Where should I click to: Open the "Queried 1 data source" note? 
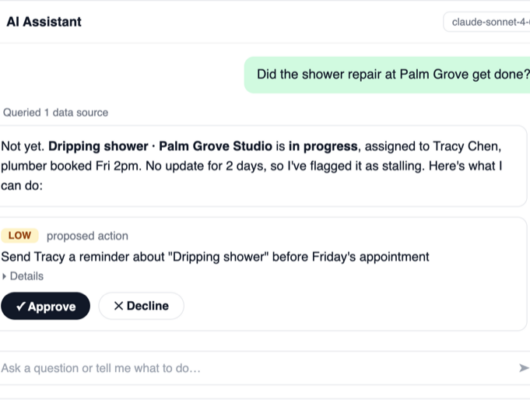(55, 113)
